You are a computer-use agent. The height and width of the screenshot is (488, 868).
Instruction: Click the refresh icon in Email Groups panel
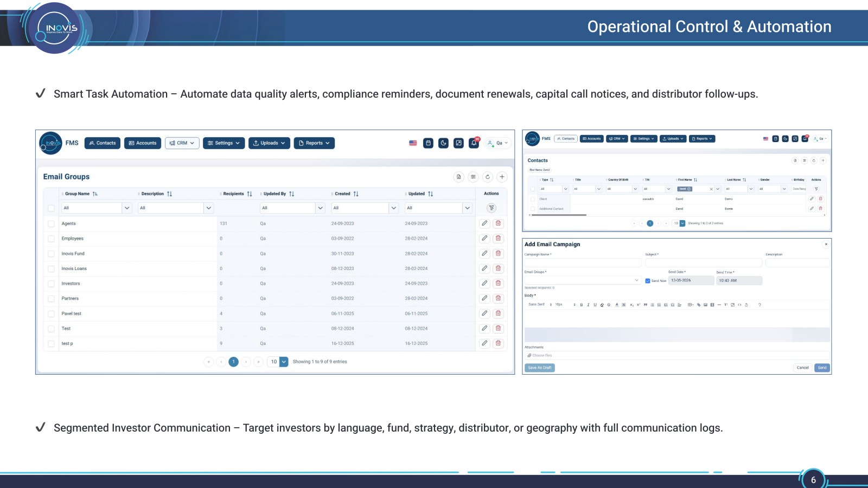point(488,177)
